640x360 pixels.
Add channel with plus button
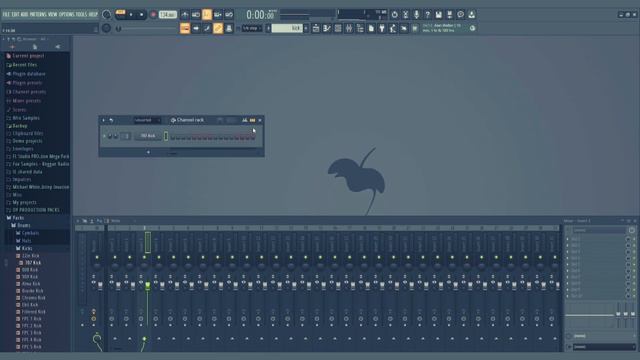tap(149, 152)
